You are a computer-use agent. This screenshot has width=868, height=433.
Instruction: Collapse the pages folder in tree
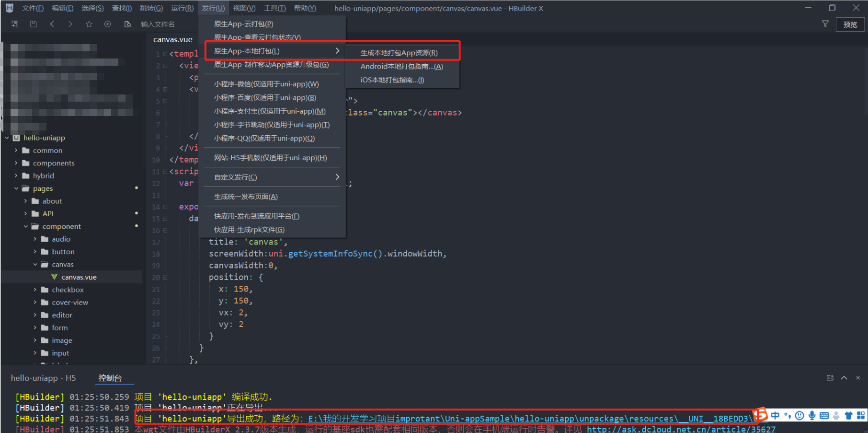coord(16,188)
